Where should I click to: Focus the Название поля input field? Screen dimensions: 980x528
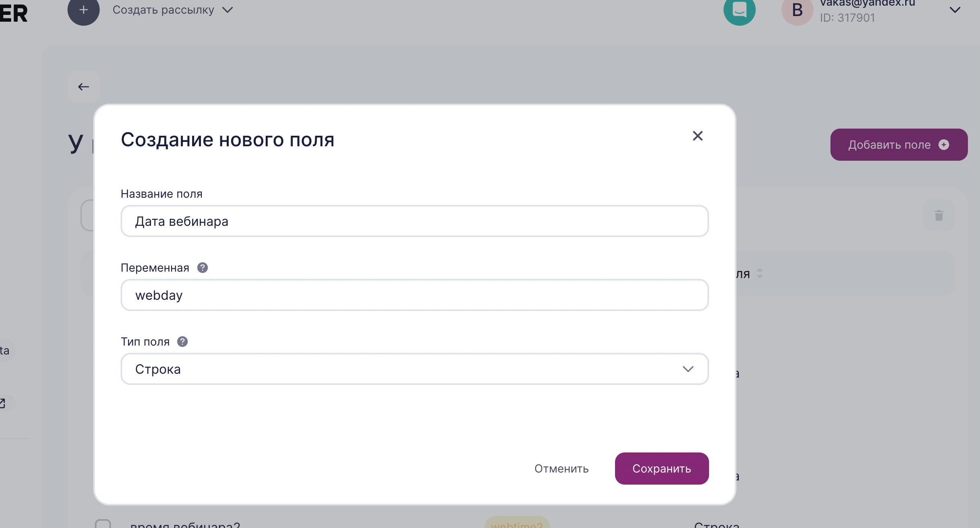point(414,221)
